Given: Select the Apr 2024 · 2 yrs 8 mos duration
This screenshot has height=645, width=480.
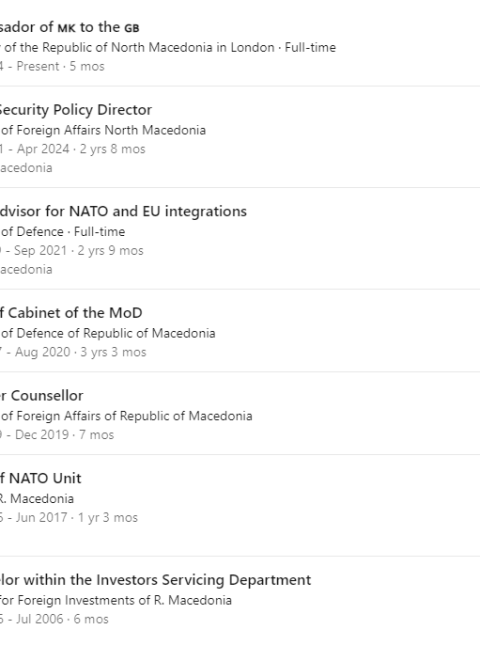Looking at the screenshot, I should coord(73,149).
